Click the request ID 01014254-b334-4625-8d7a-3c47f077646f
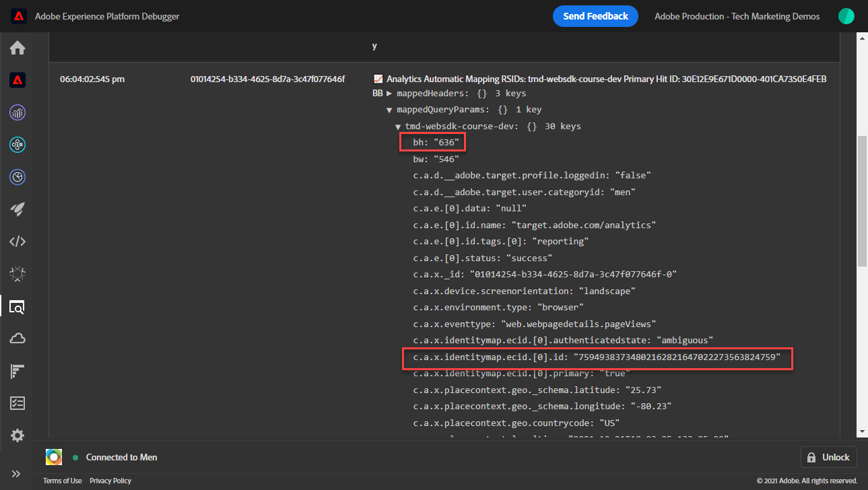 267,79
